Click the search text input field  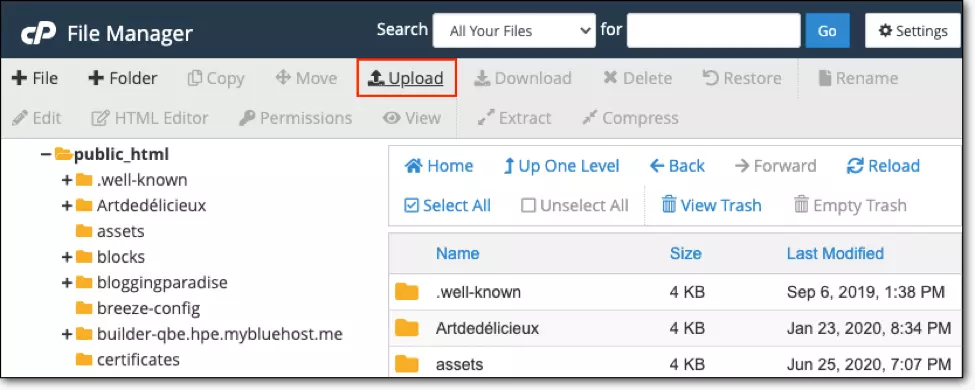[714, 30]
